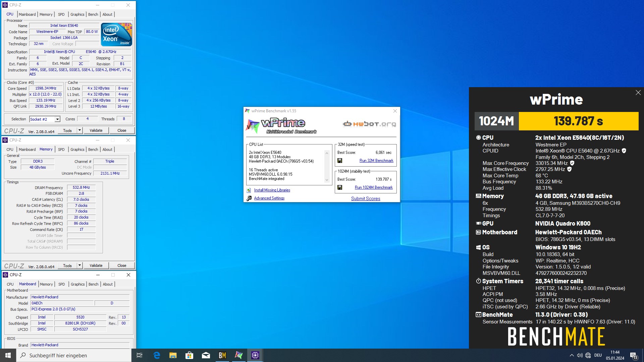
Task: Open the BenchMate BM icon in the taskbar
Action: [x=222, y=355]
